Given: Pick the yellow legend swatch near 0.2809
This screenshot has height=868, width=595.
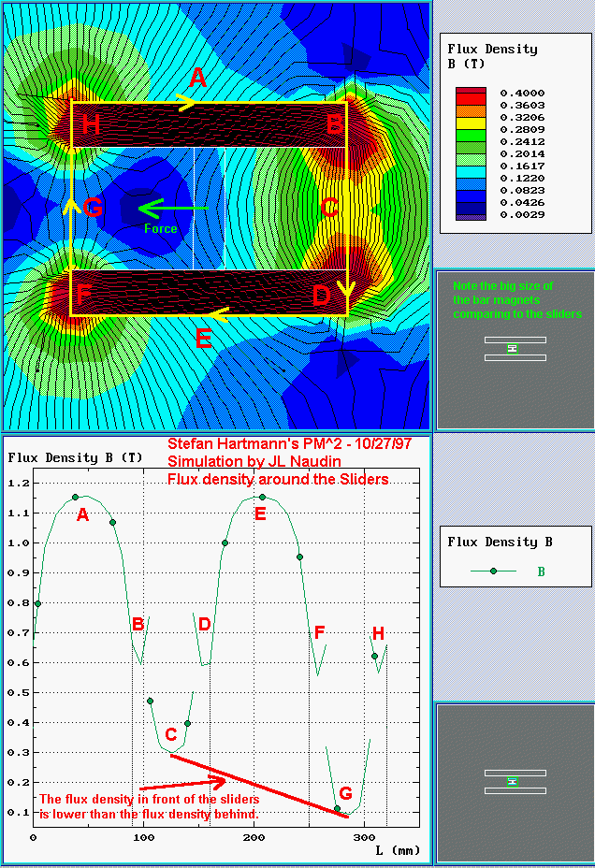Looking at the screenshot, I should (x=471, y=130).
